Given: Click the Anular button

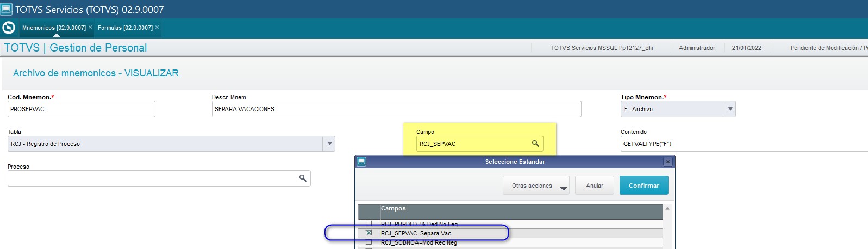Looking at the screenshot, I should [595, 186].
